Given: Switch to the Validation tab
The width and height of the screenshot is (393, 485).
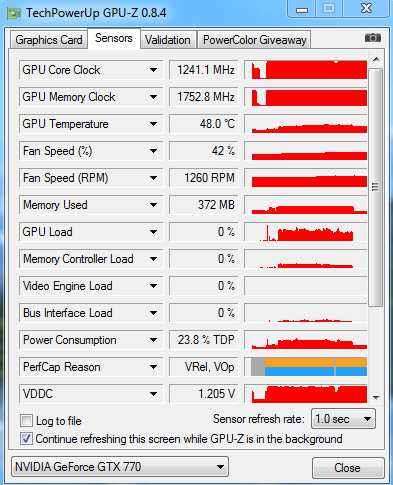Looking at the screenshot, I should point(168,40).
